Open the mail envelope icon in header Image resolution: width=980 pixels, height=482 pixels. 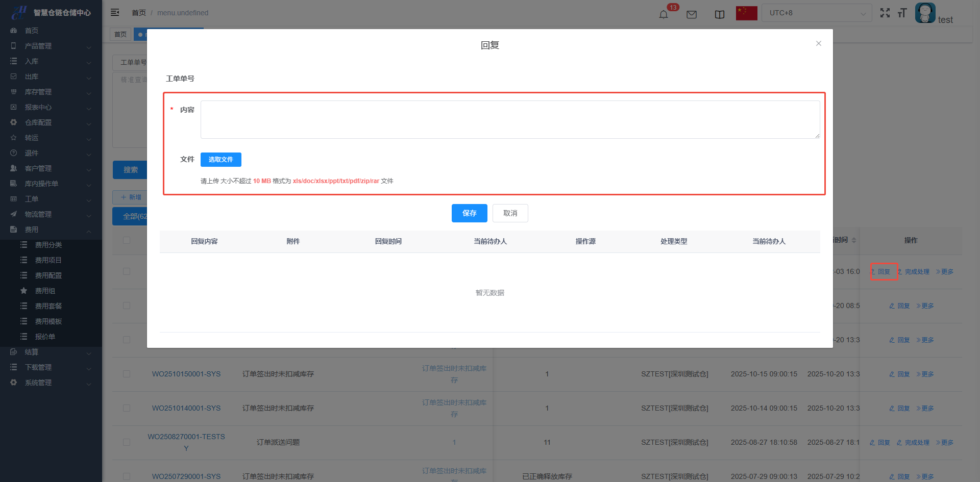(692, 14)
